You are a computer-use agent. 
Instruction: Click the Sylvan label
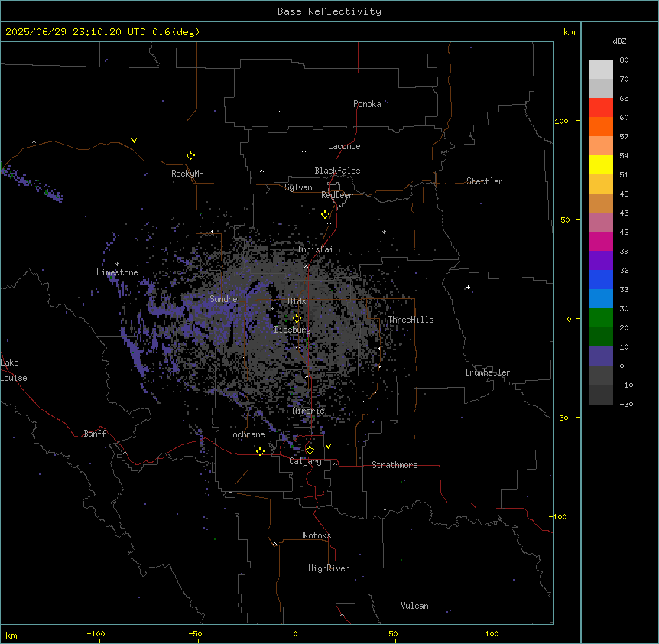(x=298, y=187)
